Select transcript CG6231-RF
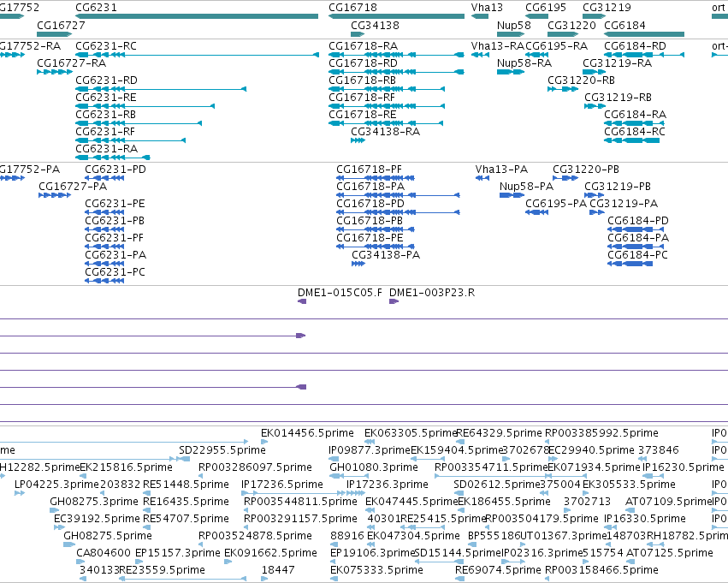The height and width of the screenshot is (583, 728). [131, 140]
